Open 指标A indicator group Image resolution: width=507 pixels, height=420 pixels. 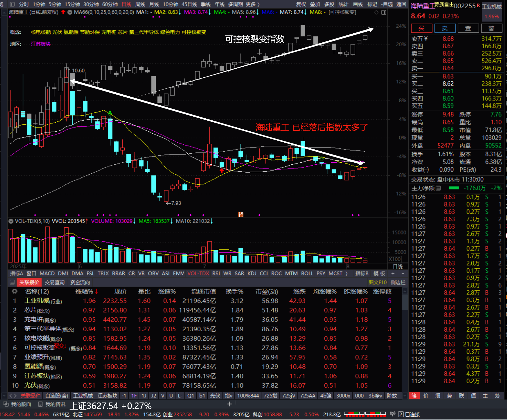tap(16, 273)
